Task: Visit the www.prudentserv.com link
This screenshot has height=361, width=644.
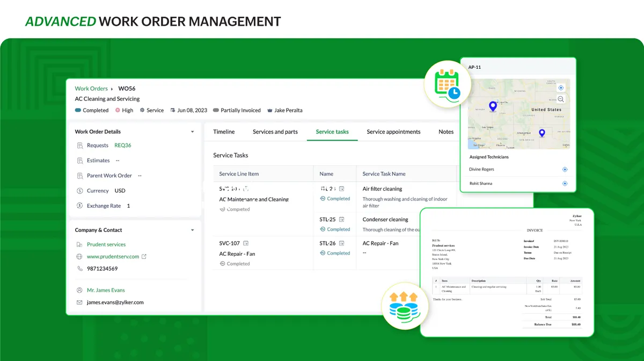Action: point(113,257)
